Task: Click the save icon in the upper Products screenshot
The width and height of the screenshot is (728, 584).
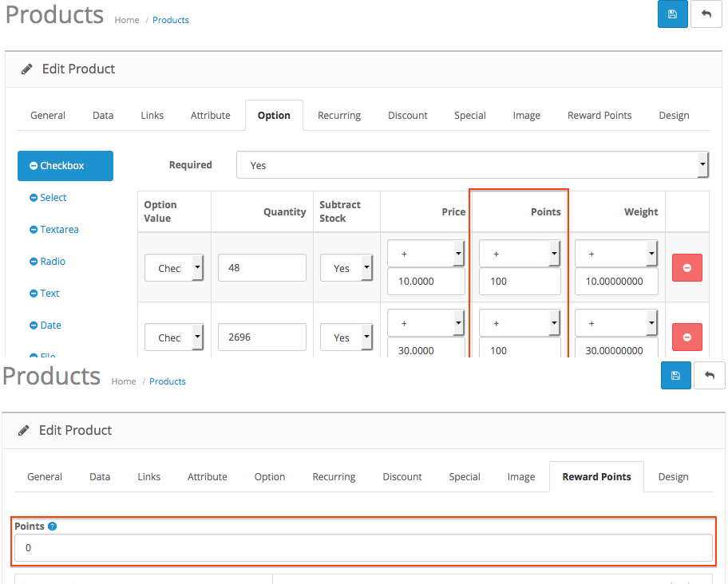Action: 672,14
